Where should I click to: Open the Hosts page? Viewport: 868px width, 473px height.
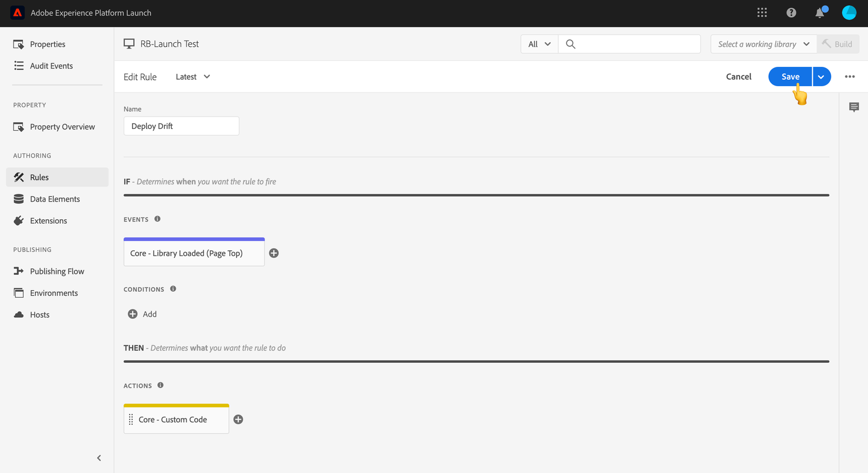point(40,315)
